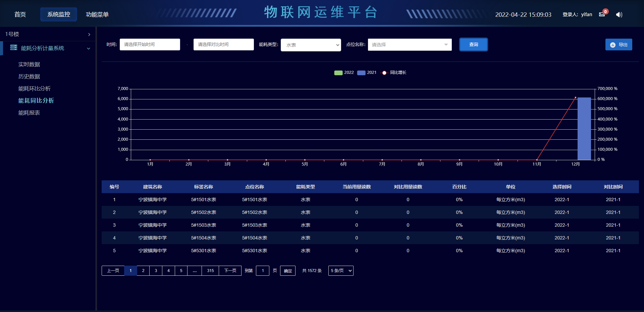The height and width of the screenshot is (312, 644).
Task: Open the mail notification icon
Action: coord(602,14)
